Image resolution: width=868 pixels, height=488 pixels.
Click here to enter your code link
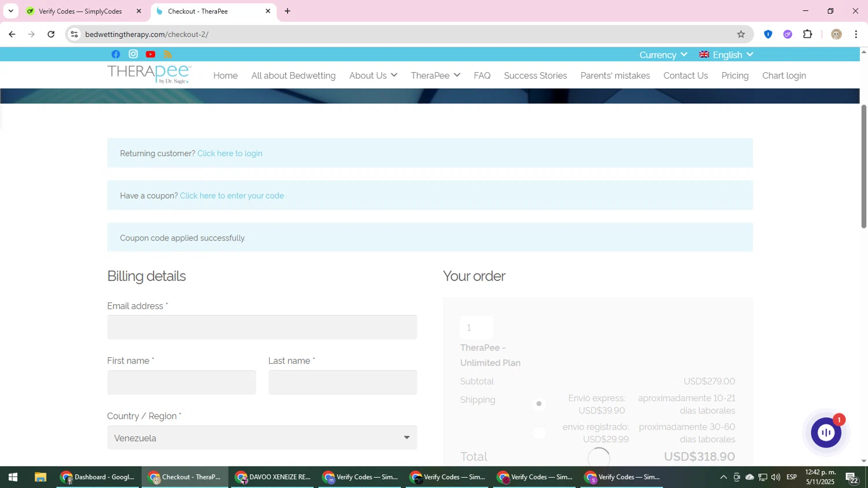[x=232, y=195]
